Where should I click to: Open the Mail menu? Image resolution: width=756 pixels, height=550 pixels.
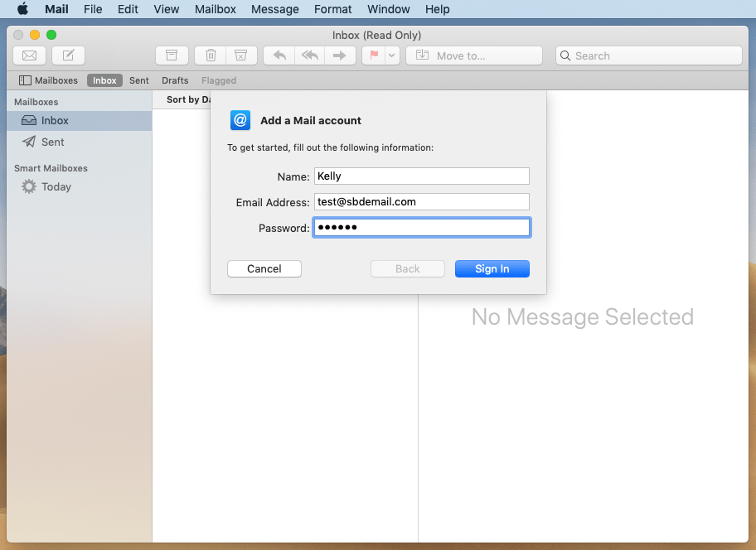coord(56,9)
